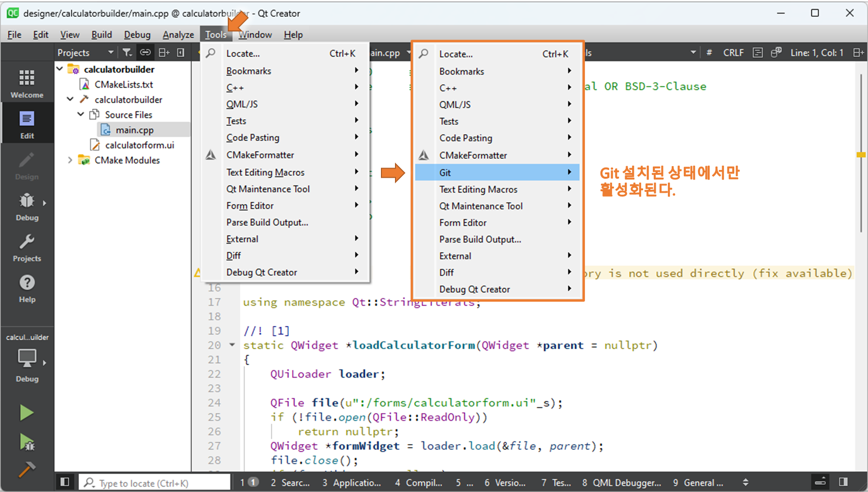Viewport: 868px width, 492px height.
Task: Open the symbol dropdown arrow in editor toolbar
Action: pyautogui.click(x=693, y=52)
